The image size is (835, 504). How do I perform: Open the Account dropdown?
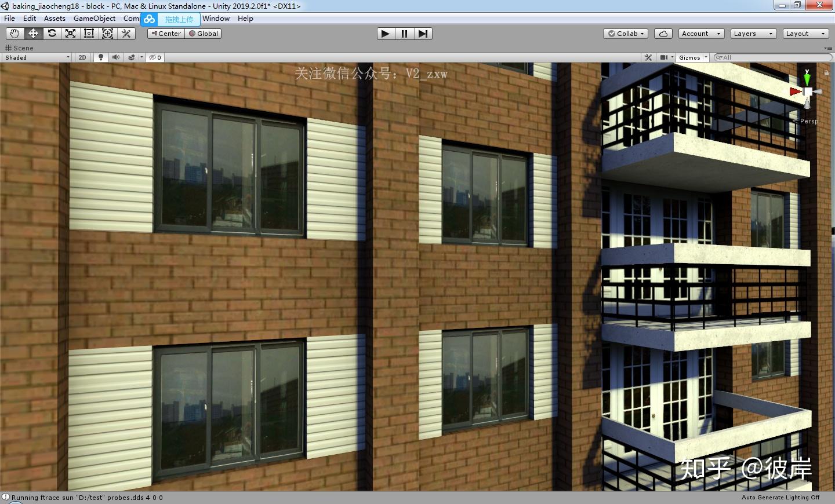pos(701,34)
